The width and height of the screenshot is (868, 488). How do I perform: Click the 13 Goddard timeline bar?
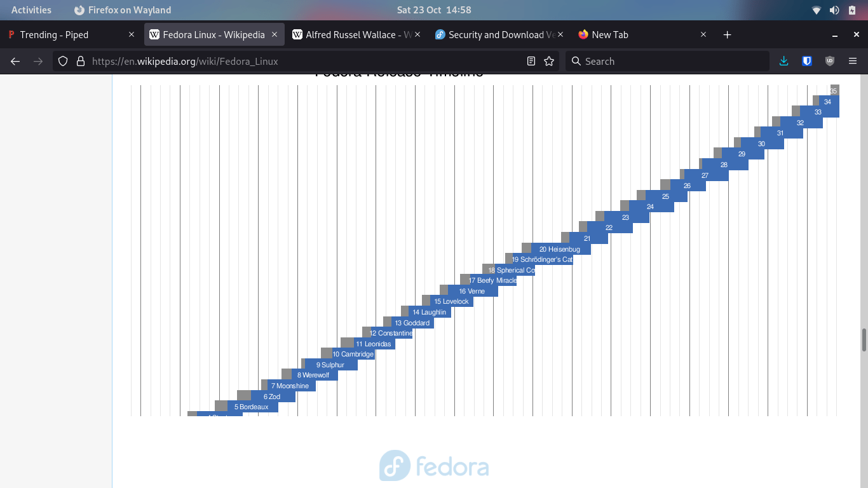[412, 323]
